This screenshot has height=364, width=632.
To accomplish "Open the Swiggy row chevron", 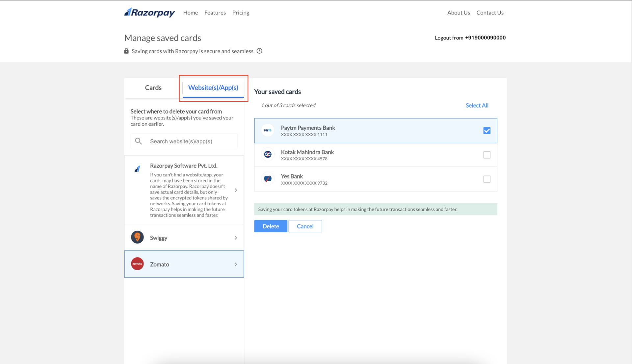I will coord(236,238).
